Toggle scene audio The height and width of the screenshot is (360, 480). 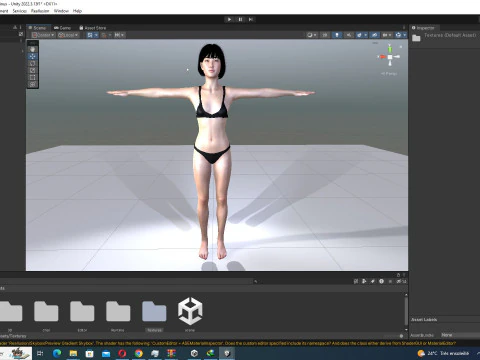pos(349,35)
